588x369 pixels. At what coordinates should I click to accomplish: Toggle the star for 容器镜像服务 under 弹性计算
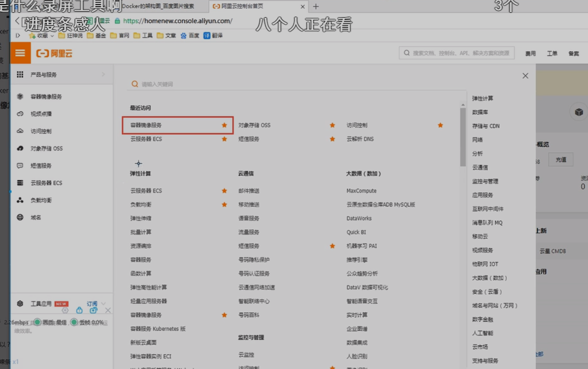(x=224, y=315)
